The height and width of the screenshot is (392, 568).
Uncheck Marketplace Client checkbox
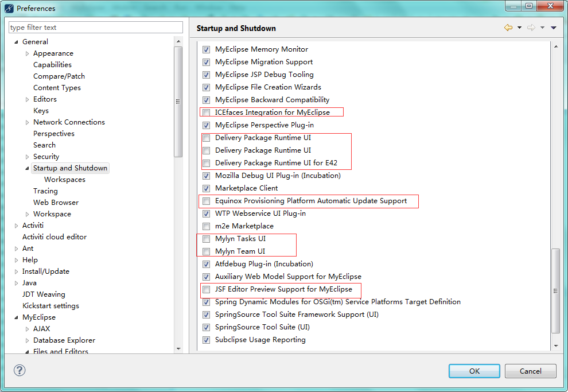[x=206, y=188]
